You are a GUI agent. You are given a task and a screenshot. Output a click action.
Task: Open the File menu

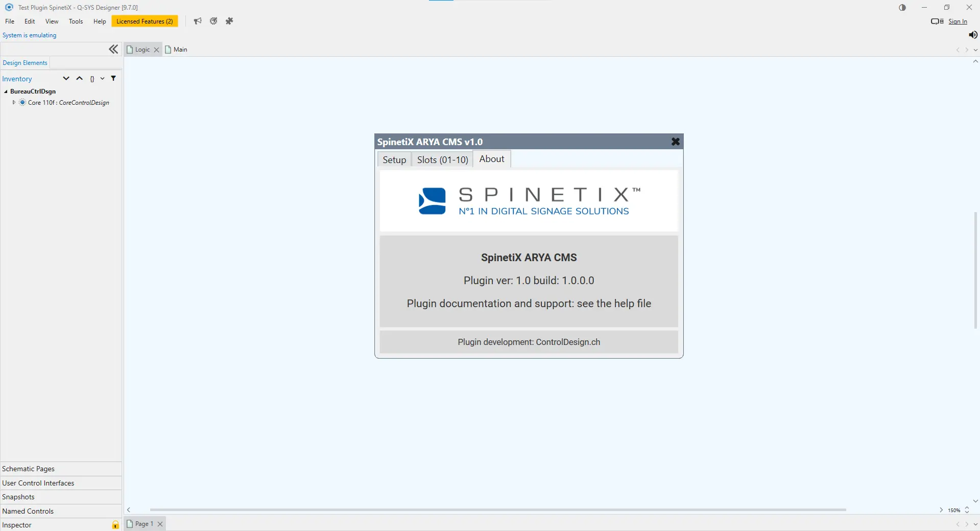pos(10,21)
